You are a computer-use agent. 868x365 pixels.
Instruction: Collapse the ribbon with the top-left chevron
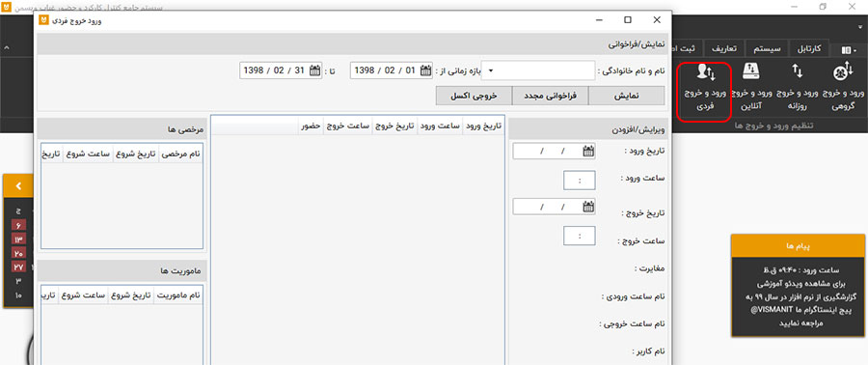(x=6, y=48)
